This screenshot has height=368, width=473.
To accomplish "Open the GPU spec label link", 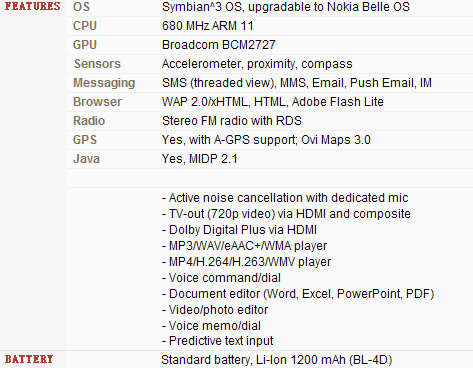I will pos(85,45).
